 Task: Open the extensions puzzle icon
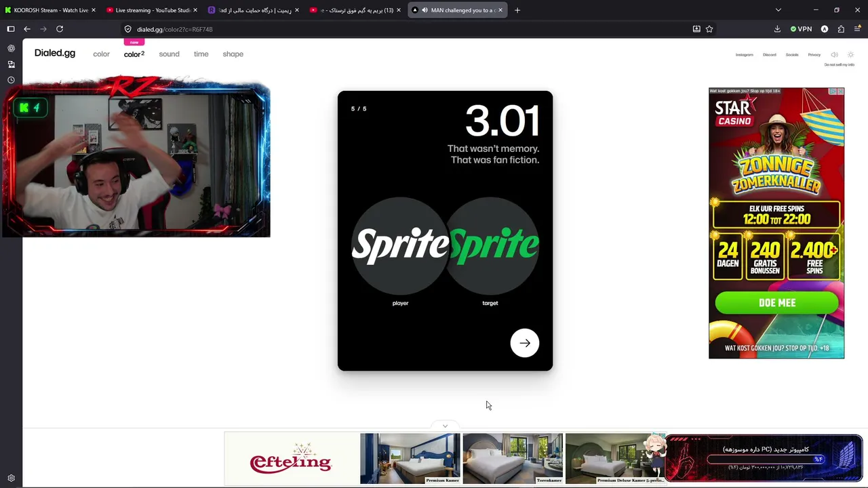[x=841, y=29]
